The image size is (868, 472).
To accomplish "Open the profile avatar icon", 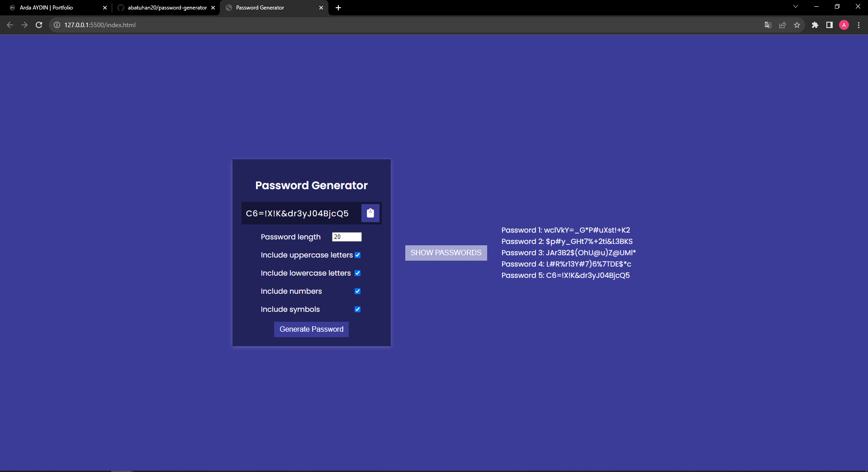I will pyautogui.click(x=844, y=25).
